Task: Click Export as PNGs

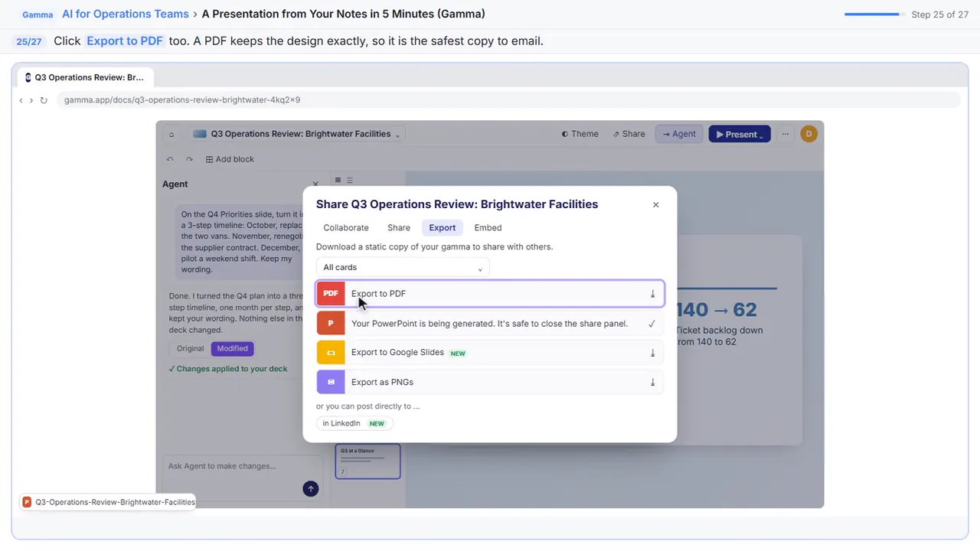Action: (x=490, y=382)
